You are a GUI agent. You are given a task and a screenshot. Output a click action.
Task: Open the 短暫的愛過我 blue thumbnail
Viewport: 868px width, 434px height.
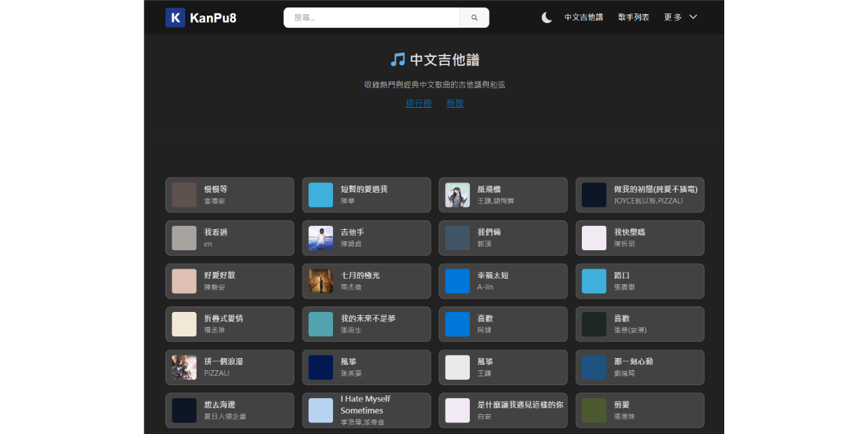pyautogui.click(x=321, y=195)
